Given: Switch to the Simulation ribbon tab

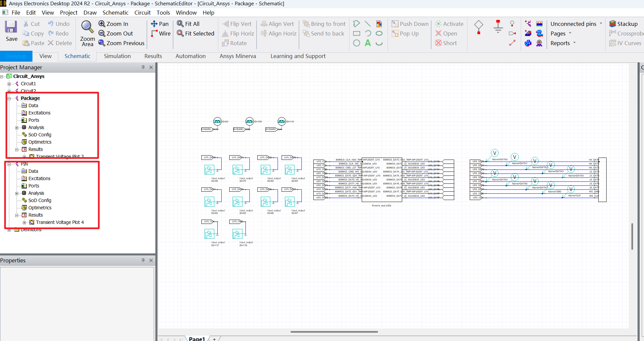Looking at the screenshot, I should click(117, 56).
